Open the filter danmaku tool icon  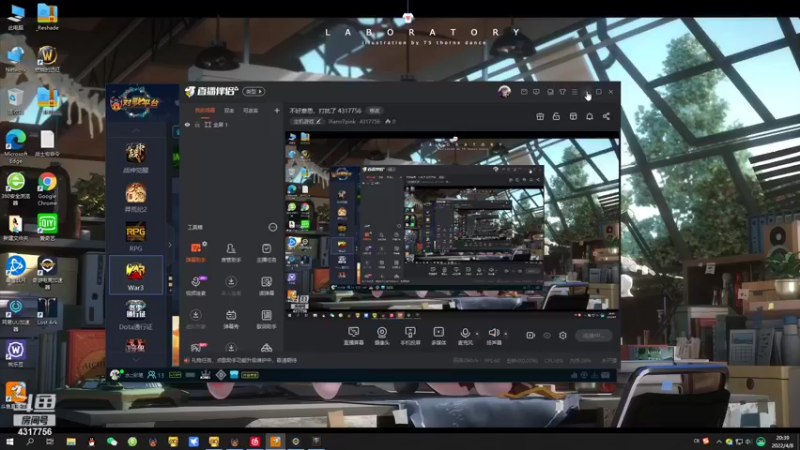266,286
